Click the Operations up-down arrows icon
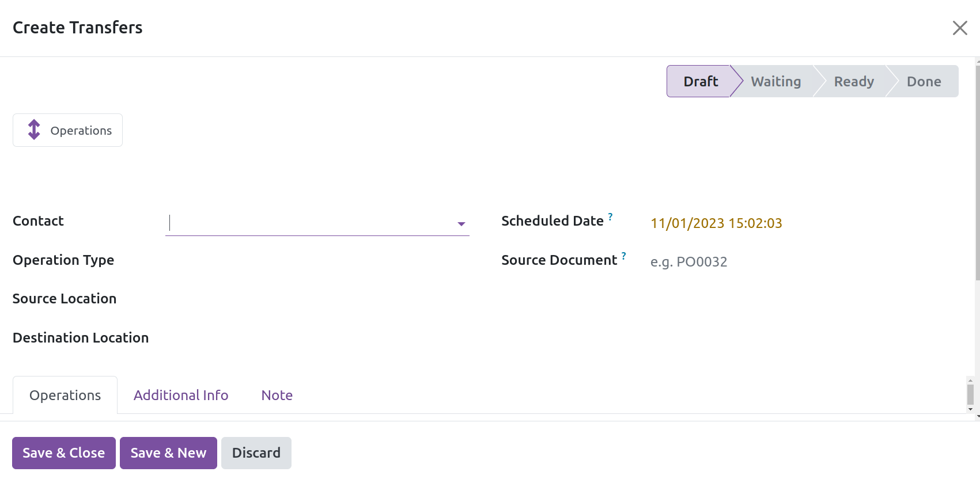The height and width of the screenshot is (483, 980). click(x=34, y=130)
